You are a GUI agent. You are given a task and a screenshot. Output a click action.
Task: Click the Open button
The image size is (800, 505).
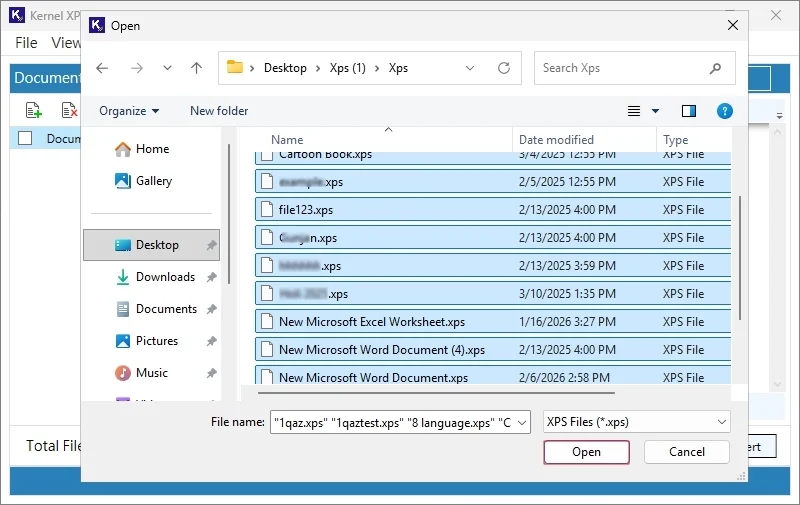coord(586,452)
